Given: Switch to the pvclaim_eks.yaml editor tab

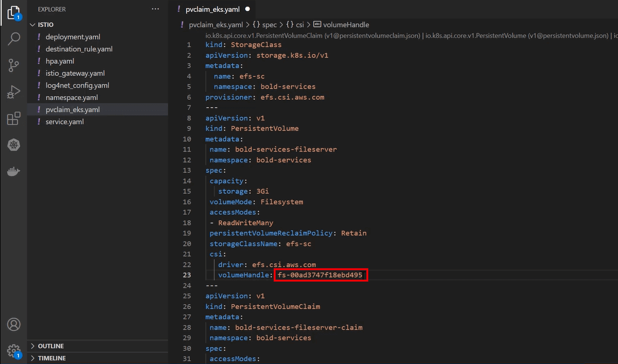Looking at the screenshot, I should (213, 9).
